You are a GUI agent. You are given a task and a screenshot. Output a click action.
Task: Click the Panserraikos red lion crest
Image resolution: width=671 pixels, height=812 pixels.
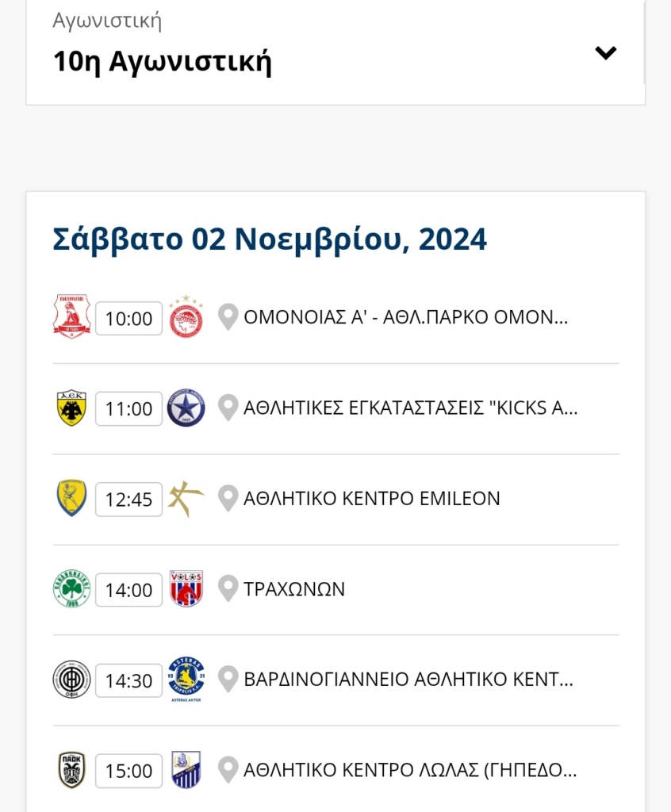[x=72, y=317]
